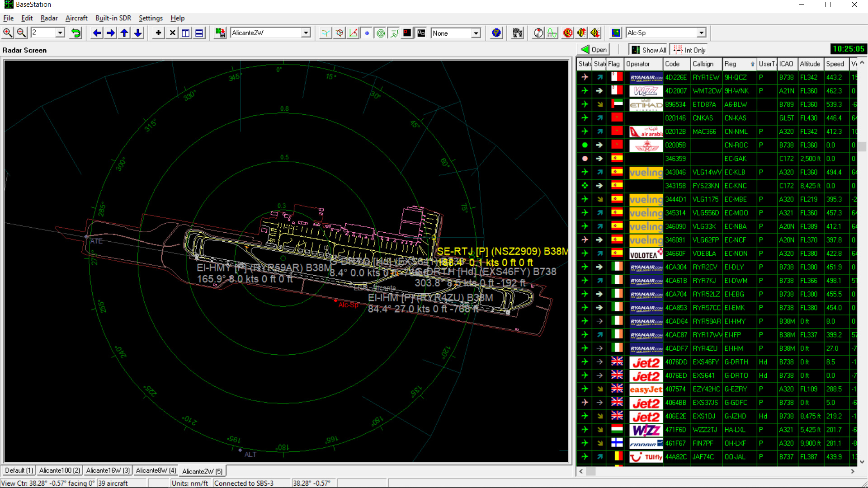The height and width of the screenshot is (488, 868).
Task: Select the row with callsign FIN7PF
Action: pyautogui.click(x=718, y=443)
